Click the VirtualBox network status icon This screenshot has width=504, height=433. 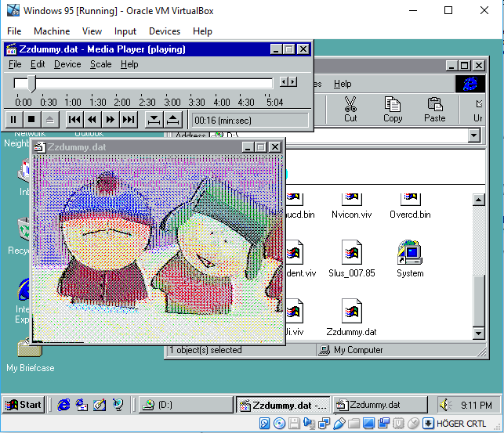[x=324, y=424]
